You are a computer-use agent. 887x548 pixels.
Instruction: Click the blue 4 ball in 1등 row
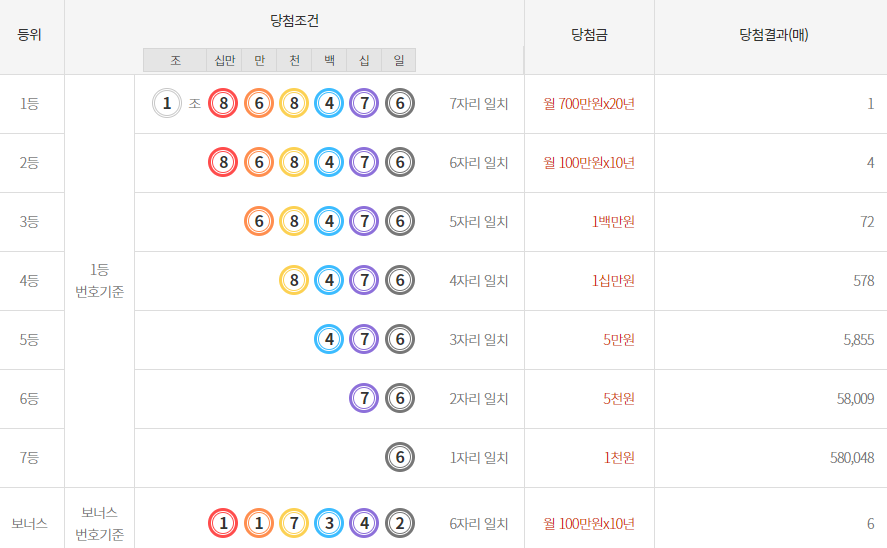(x=329, y=103)
